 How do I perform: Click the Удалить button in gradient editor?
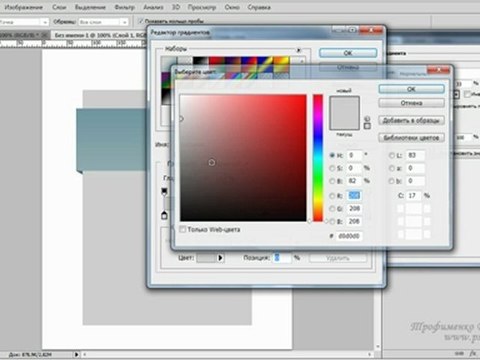point(338,258)
